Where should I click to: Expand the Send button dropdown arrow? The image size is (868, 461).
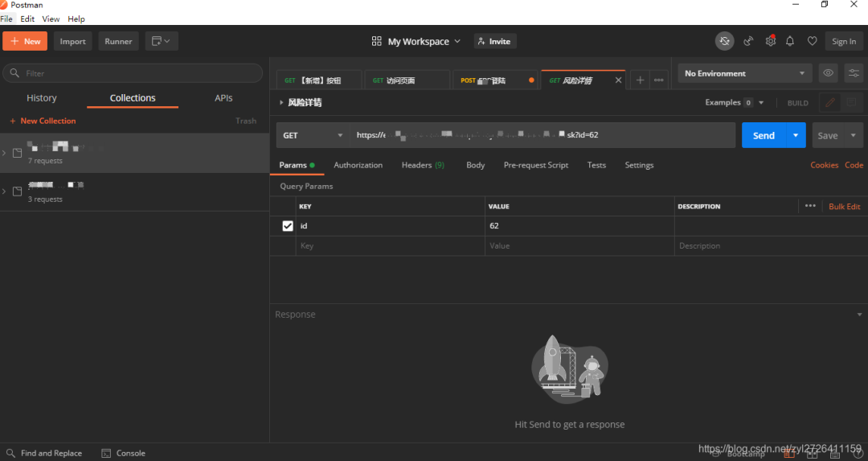tap(796, 135)
